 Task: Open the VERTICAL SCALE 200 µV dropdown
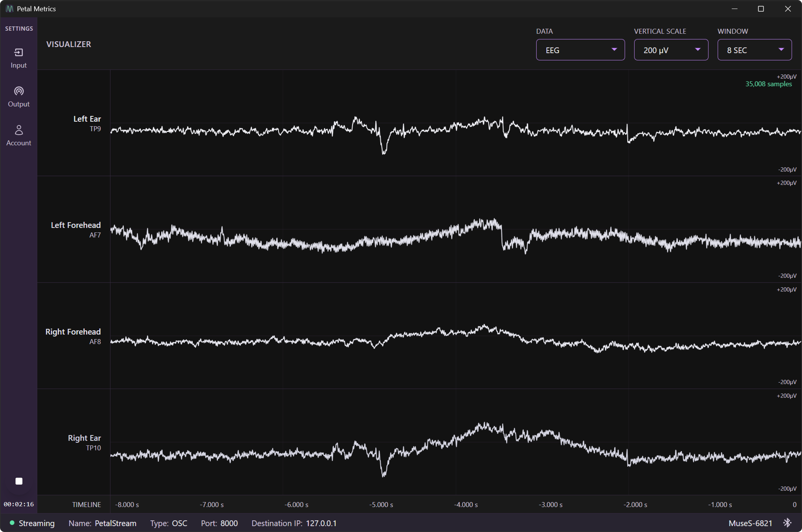click(x=671, y=50)
